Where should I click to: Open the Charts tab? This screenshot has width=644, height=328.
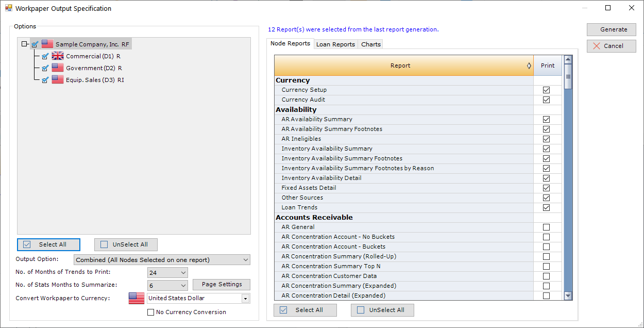click(x=371, y=44)
